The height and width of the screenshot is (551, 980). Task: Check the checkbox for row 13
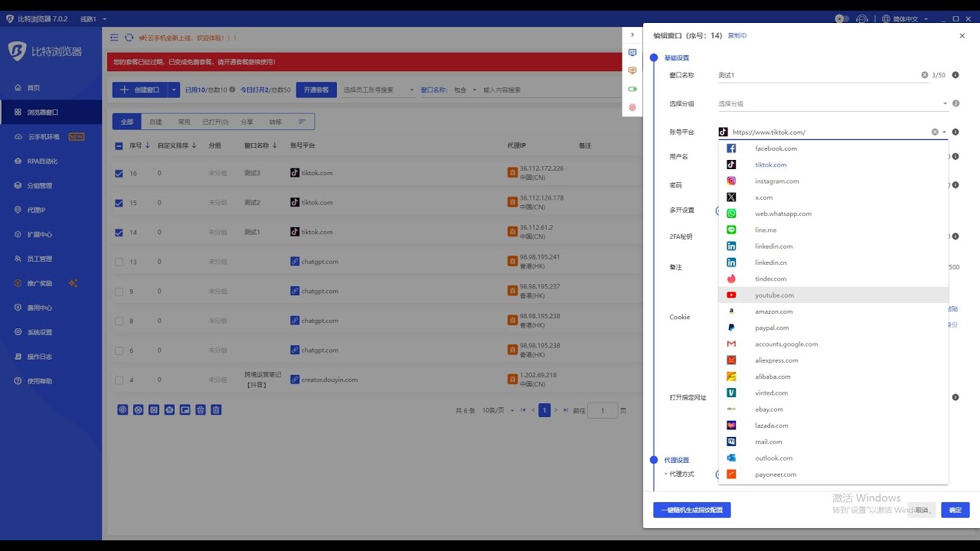119,262
